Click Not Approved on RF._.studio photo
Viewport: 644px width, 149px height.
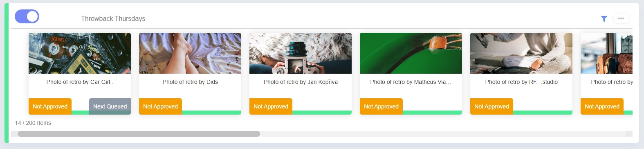(491, 106)
